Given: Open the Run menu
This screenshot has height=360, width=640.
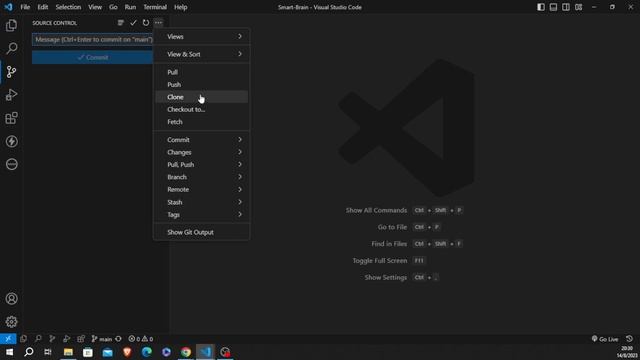Looking at the screenshot, I should point(130,7).
